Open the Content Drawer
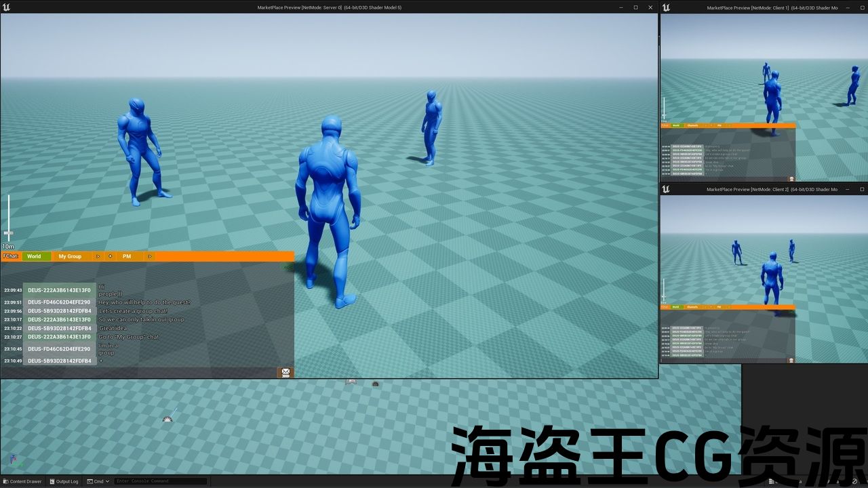The image size is (868, 488). point(22,481)
